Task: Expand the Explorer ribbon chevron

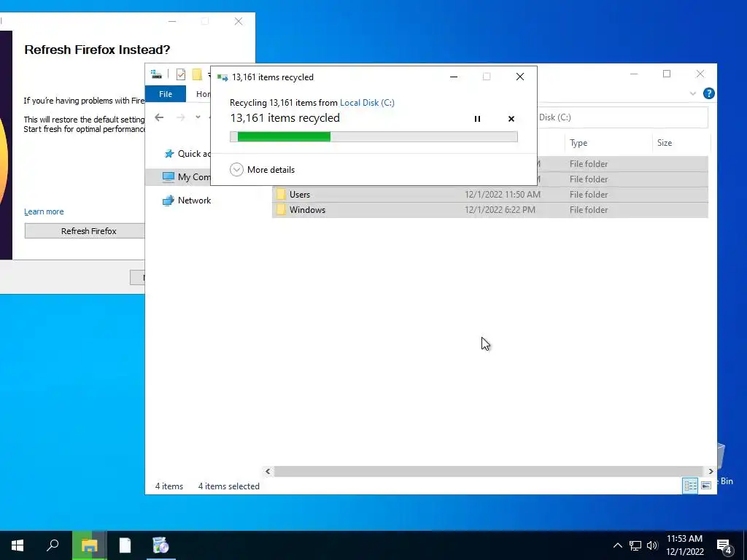Action: (x=693, y=94)
